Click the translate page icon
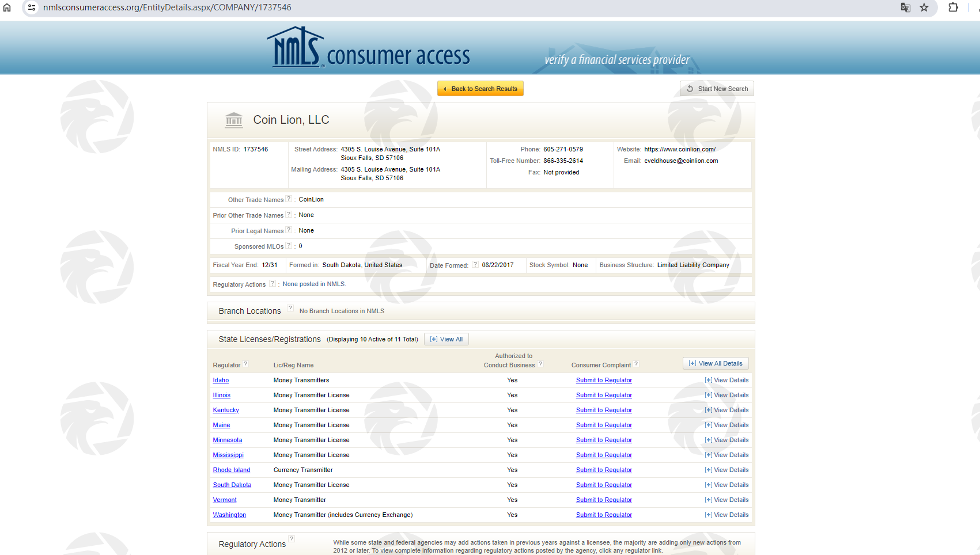This screenshot has width=980, height=555. click(906, 7)
